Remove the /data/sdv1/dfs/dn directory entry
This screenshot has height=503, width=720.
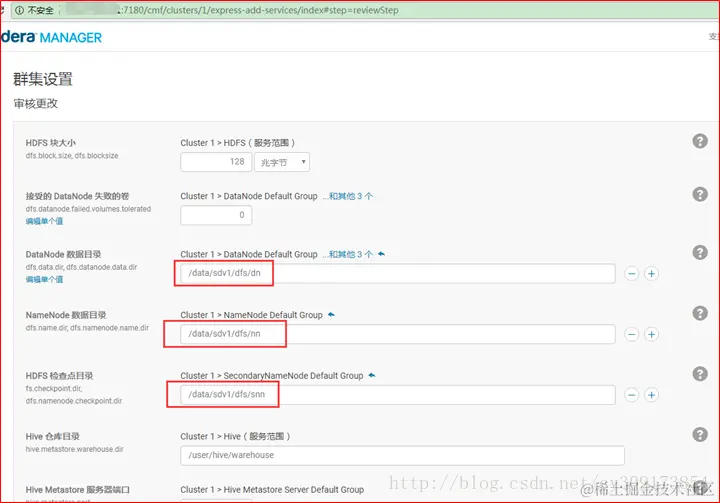click(x=632, y=274)
